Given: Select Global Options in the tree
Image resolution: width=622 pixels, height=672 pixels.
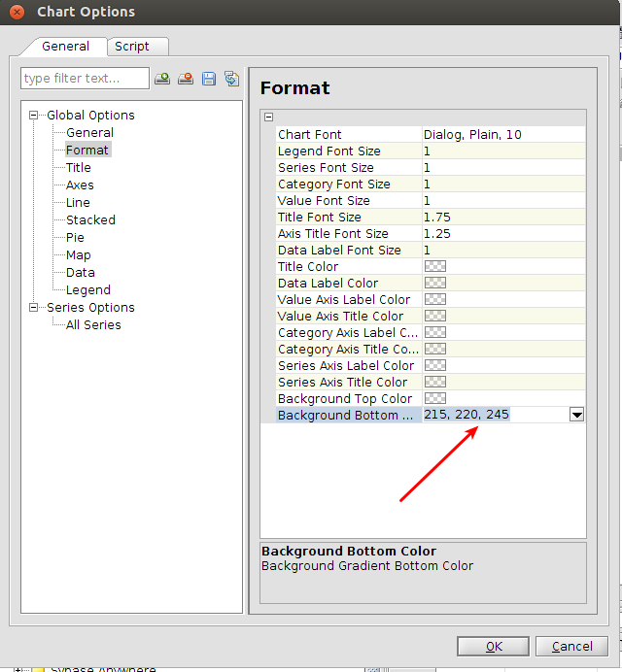Looking at the screenshot, I should (90, 115).
